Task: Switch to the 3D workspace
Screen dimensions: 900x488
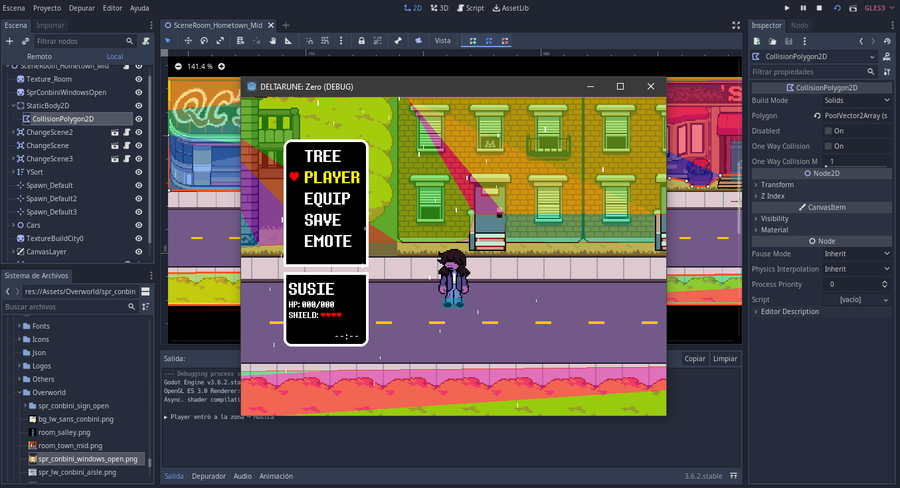Action: [440, 8]
